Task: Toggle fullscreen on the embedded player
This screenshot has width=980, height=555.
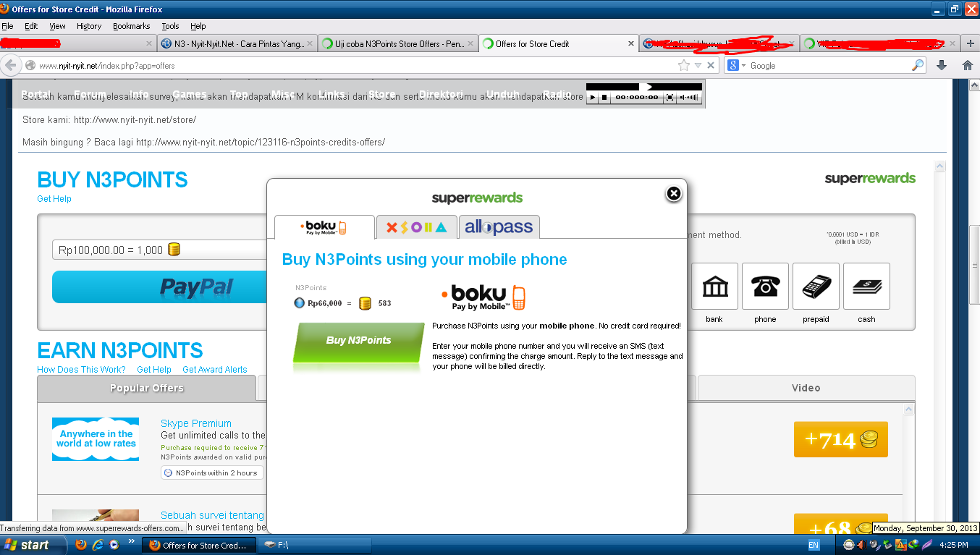Action: click(669, 97)
